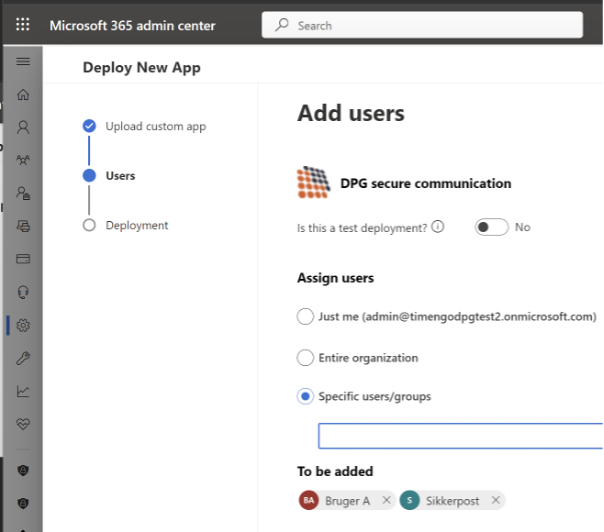
Task: Open Teams & groups icon in sidebar
Action: (x=23, y=159)
